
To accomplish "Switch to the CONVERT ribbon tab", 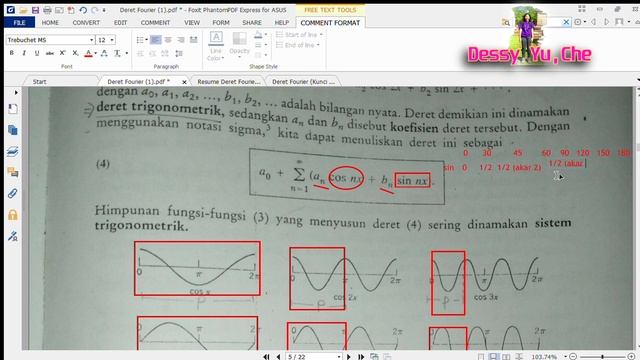I will click(x=86, y=22).
